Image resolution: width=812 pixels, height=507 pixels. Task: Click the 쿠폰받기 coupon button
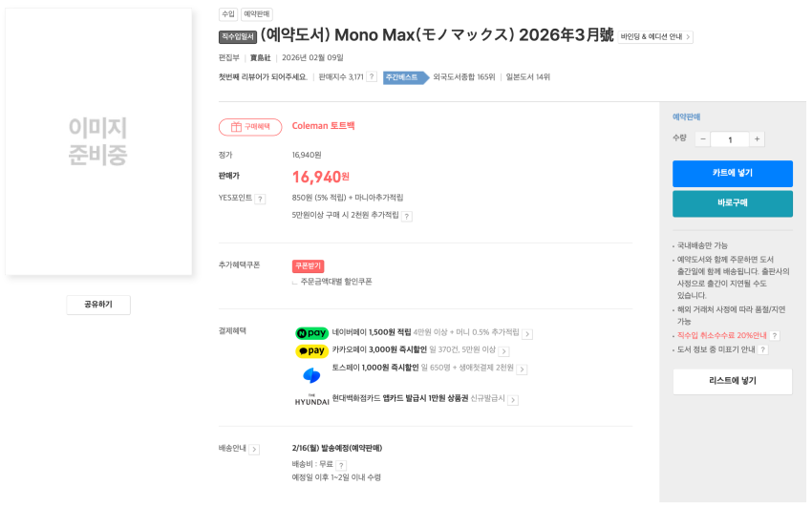(308, 266)
